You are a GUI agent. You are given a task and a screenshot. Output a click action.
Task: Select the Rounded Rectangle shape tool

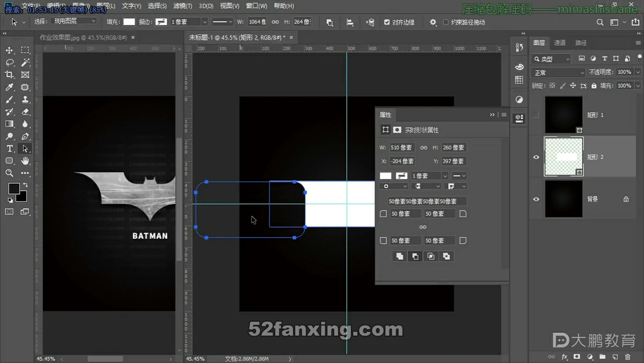click(x=9, y=161)
